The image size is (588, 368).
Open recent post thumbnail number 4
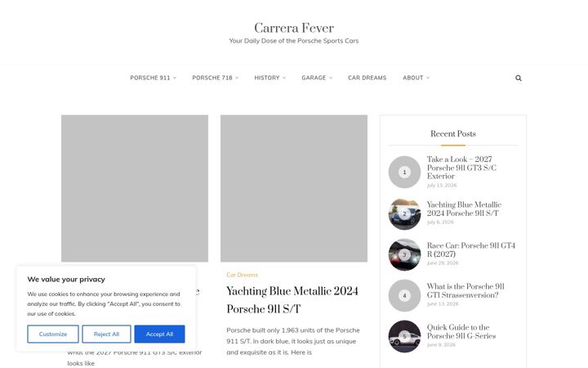[x=404, y=295]
